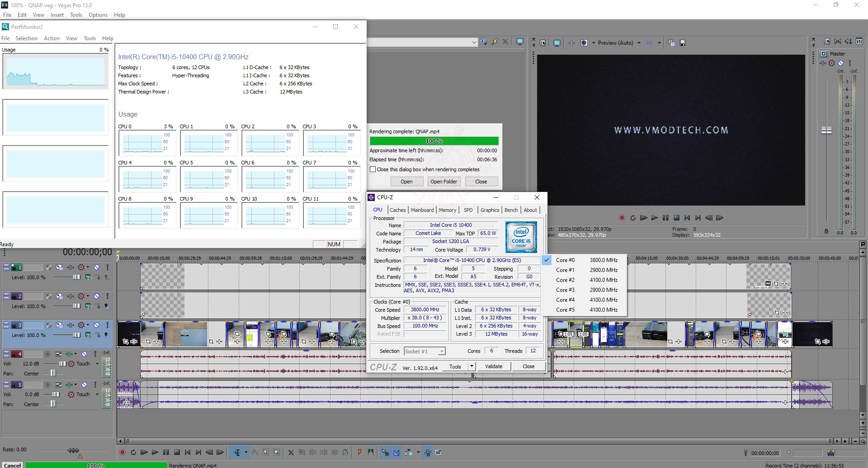Solo video track 2
Viewport: 868px width, 468px height.
point(107,296)
